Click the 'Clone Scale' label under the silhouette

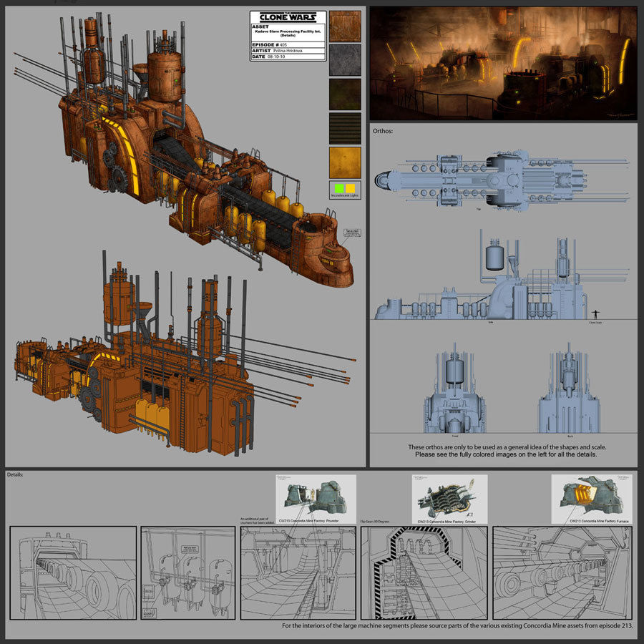click(x=595, y=323)
